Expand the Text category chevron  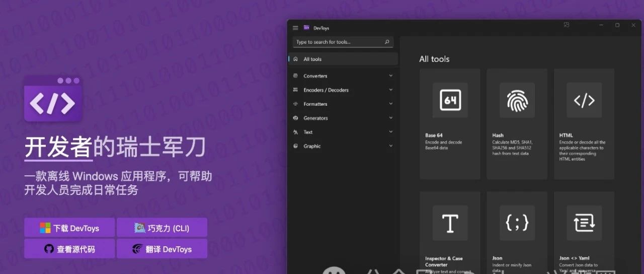tap(391, 132)
